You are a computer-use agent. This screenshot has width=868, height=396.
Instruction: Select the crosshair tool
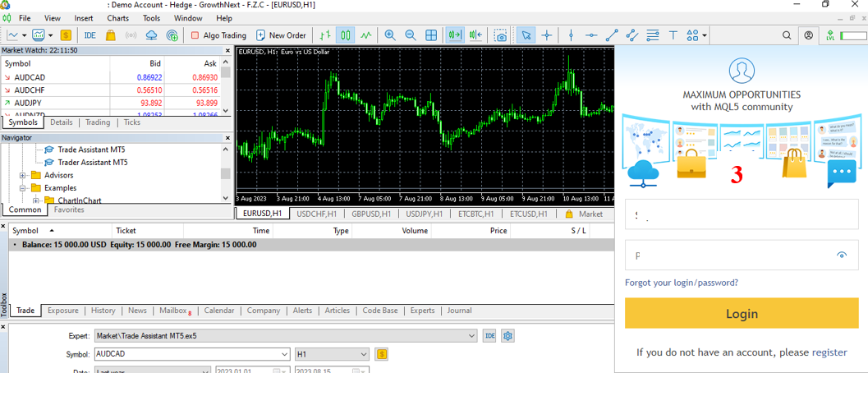coord(546,35)
